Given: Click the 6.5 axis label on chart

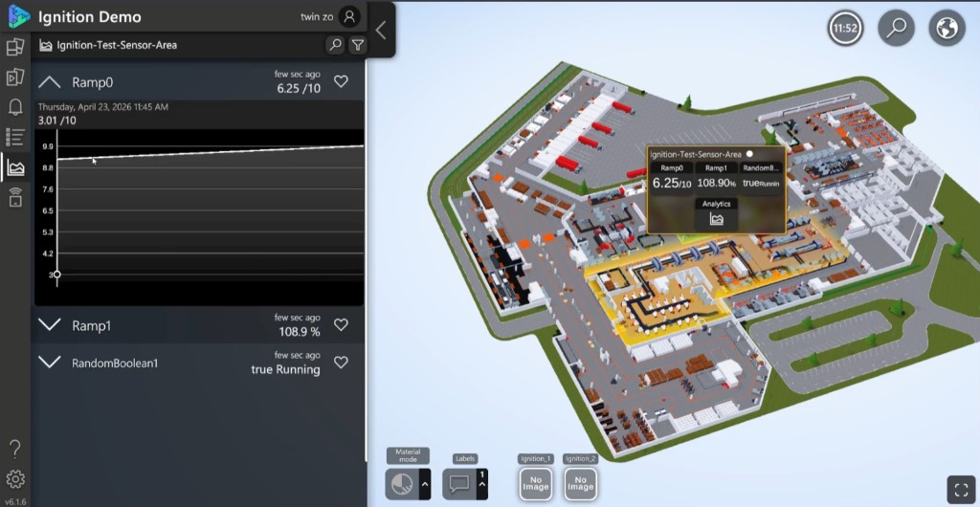Looking at the screenshot, I should pyautogui.click(x=48, y=211).
